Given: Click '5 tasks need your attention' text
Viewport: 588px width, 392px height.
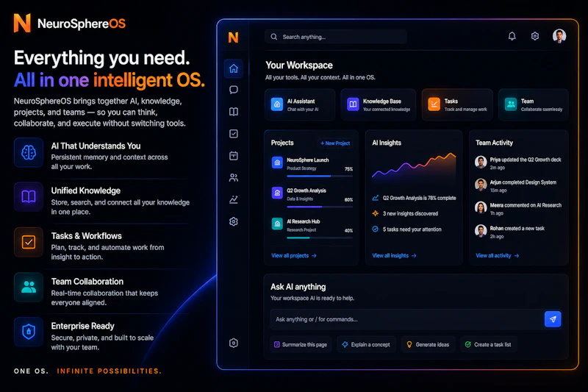Looking at the screenshot, I should (x=412, y=229).
